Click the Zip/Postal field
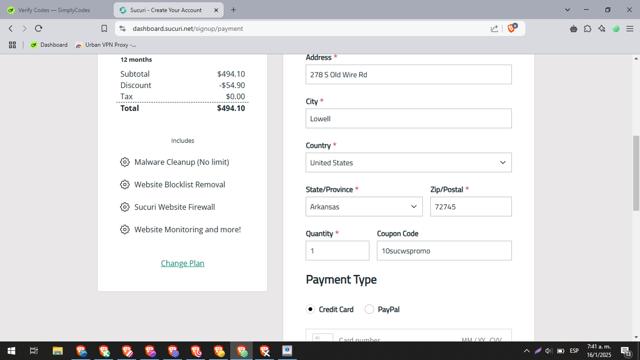 point(471,207)
